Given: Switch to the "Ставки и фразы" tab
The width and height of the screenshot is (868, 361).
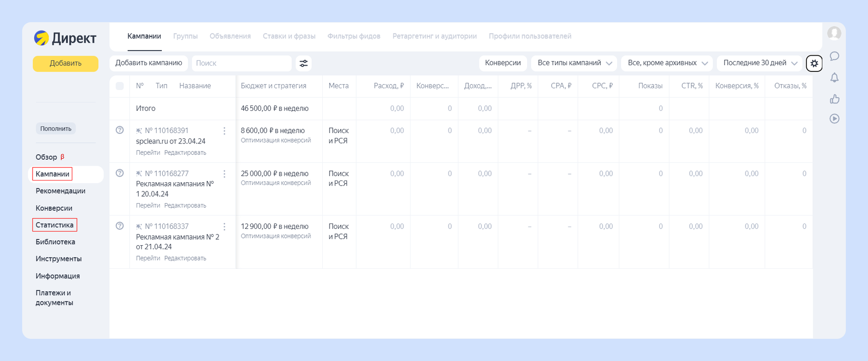Looking at the screenshot, I should click(289, 36).
